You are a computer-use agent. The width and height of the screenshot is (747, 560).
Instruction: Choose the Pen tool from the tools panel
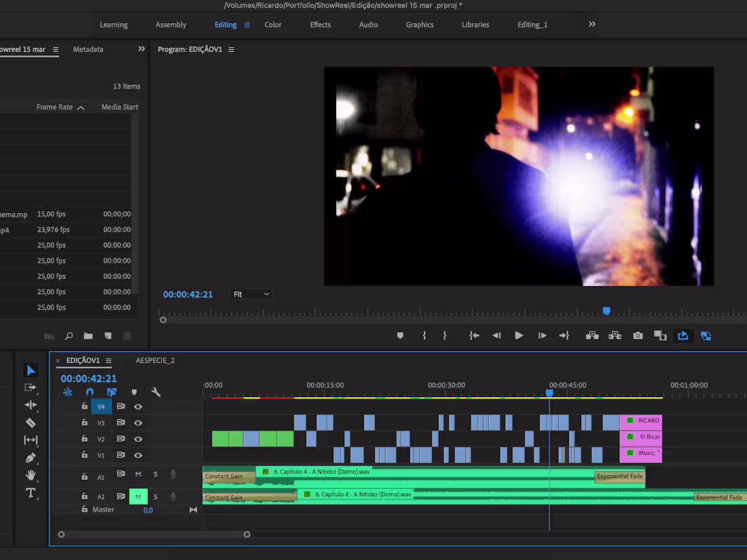31,457
